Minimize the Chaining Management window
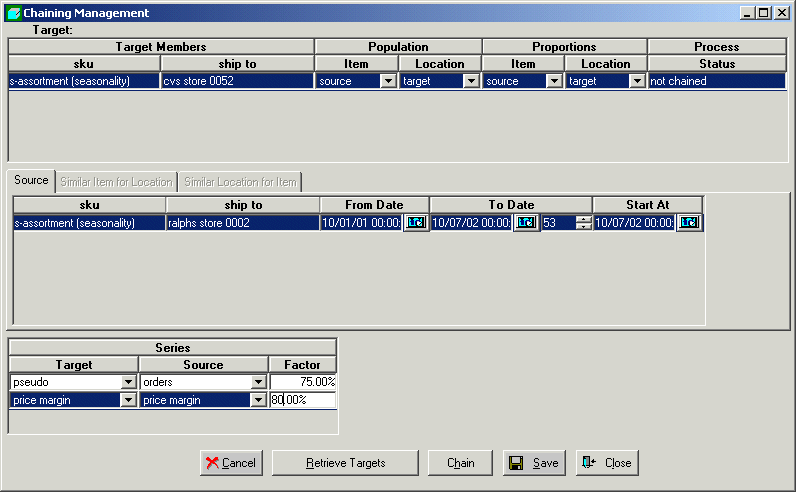Viewport: 796px width, 492px height. click(746, 13)
